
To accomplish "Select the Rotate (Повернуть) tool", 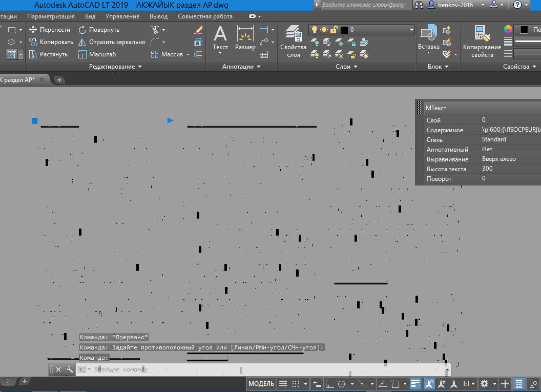I will tap(99, 30).
